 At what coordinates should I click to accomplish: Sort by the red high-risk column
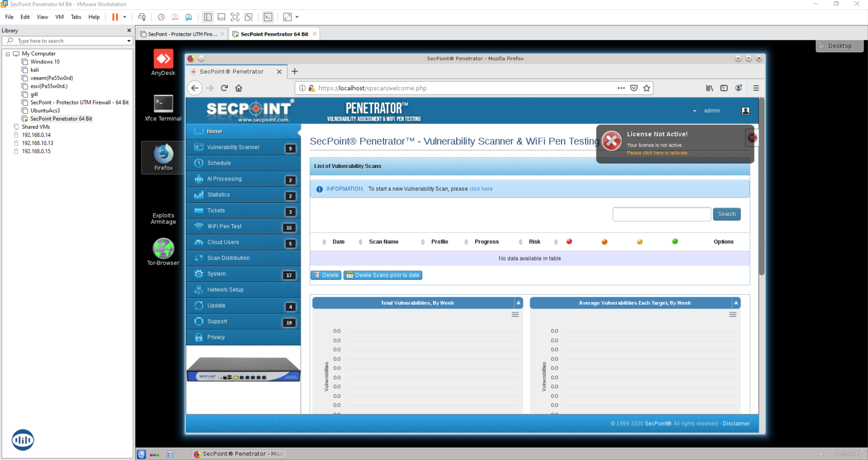click(x=569, y=242)
